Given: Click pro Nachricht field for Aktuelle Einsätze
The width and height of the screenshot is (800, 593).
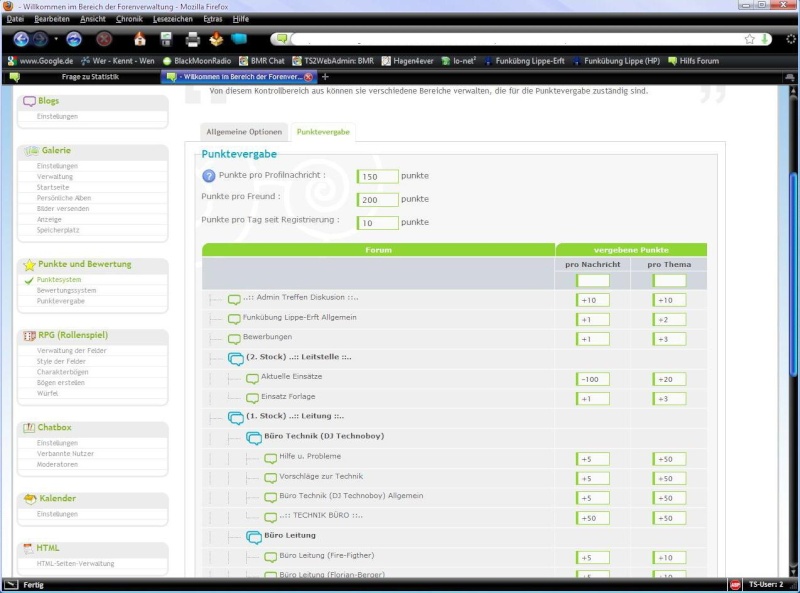Looking at the screenshot, I should click(x=592, y=379).
